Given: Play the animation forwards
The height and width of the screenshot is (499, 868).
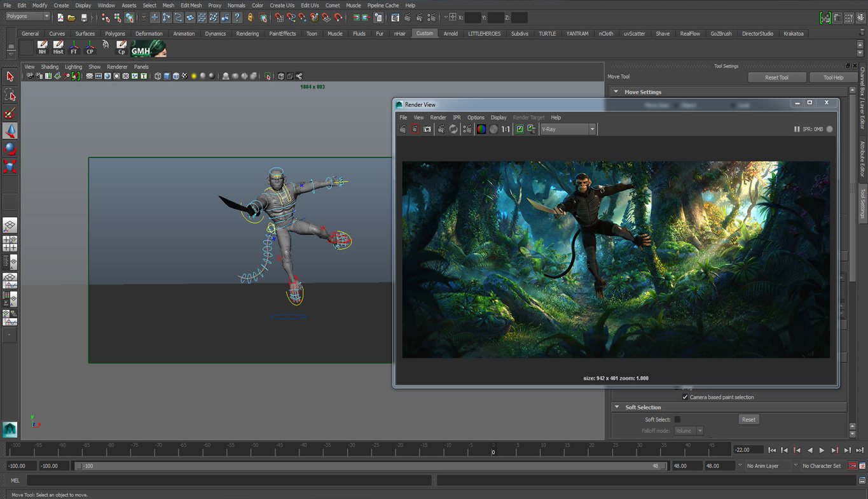Looking at the screenshot, I should (x=822, y=450).
